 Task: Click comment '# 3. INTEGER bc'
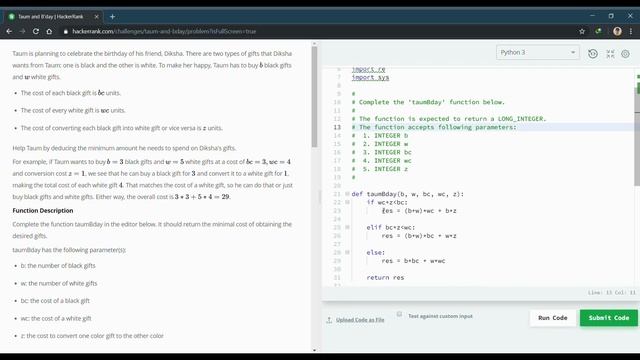382,152
